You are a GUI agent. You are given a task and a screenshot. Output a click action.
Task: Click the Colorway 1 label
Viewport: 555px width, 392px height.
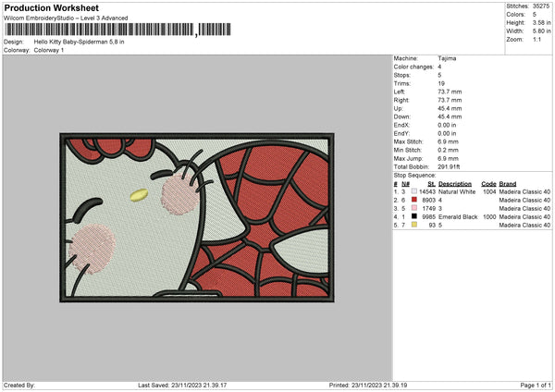[49, 50]
